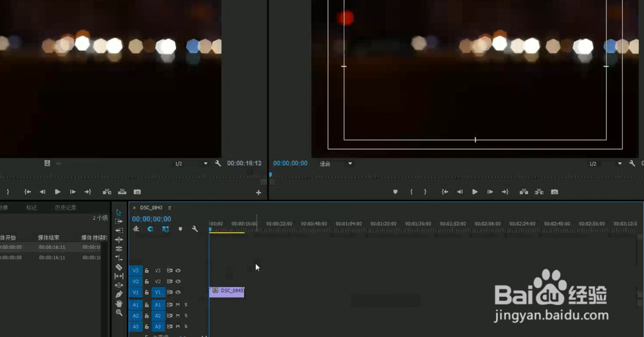The height and width of the screenshot is (337, 644).
Task: Select the Hand tool
Action: pos(118,303)
